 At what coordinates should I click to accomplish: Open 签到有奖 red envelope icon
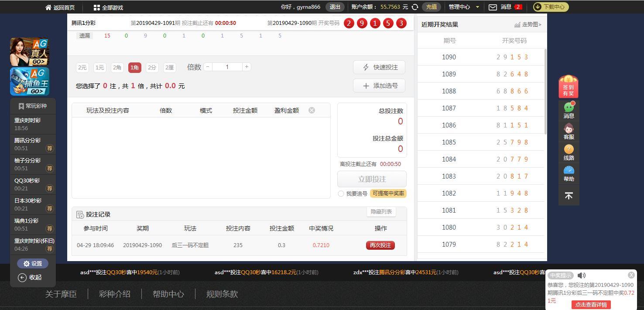[569, 86]
